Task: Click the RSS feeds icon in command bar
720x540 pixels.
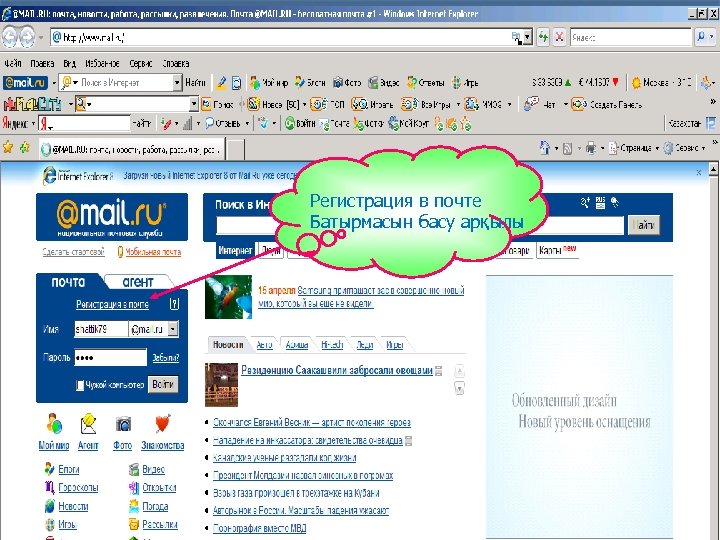Action: tap(568, 148)
